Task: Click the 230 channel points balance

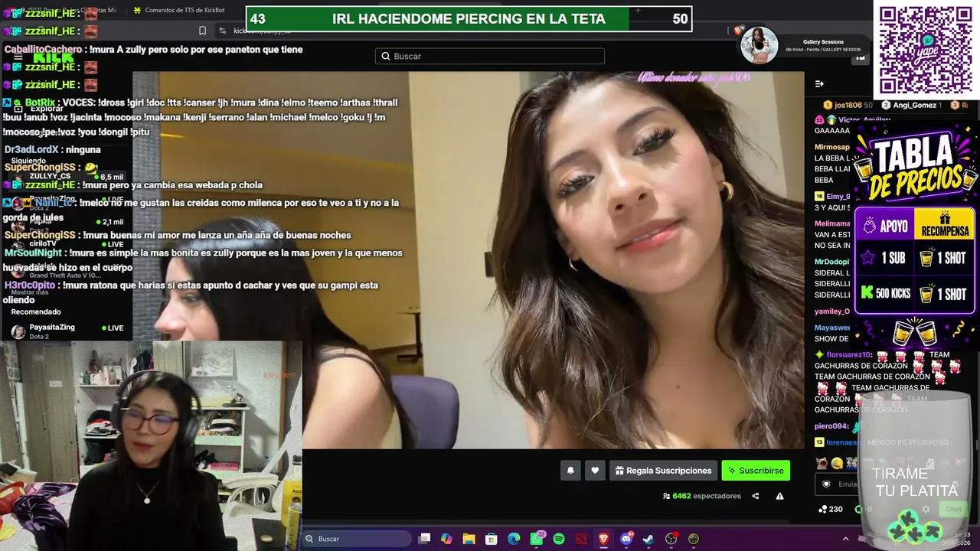Action: 831,509
